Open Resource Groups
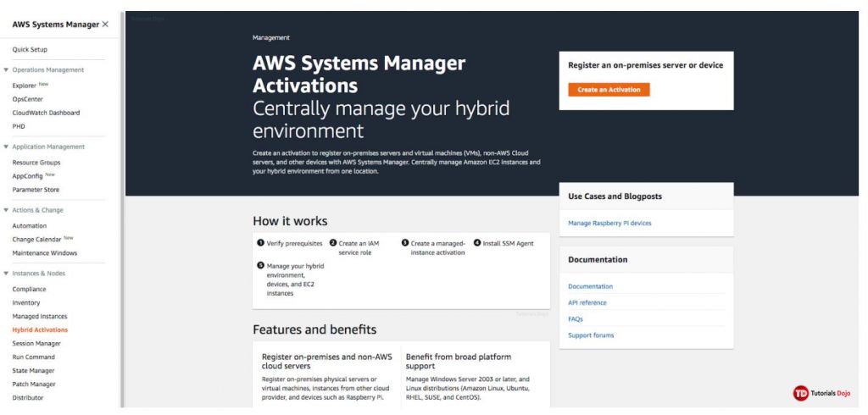This screenshot has width=868, height=415. pyautogui.click(x=36, y=163)
